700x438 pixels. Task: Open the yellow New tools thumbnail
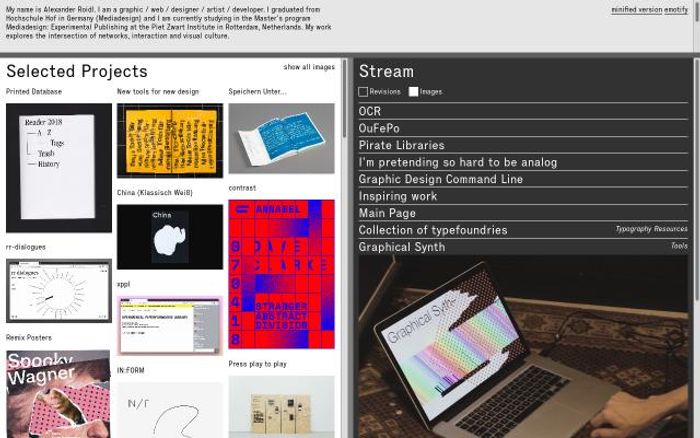(x=169, y=141)
